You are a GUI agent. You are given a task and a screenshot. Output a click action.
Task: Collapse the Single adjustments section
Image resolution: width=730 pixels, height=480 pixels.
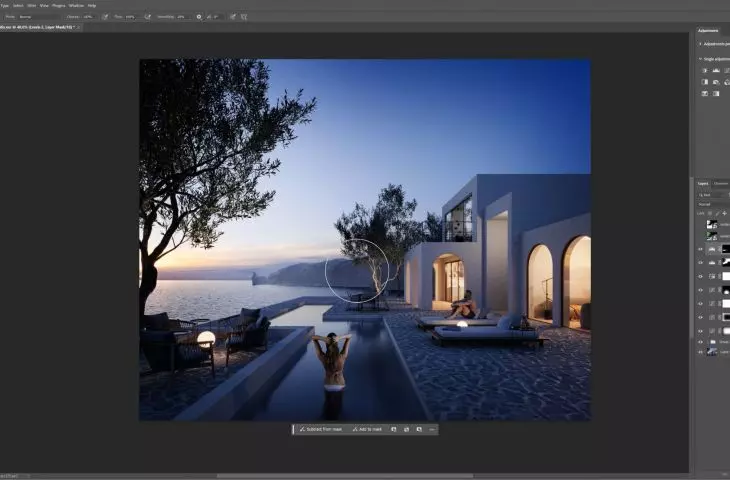coord(700,59)
